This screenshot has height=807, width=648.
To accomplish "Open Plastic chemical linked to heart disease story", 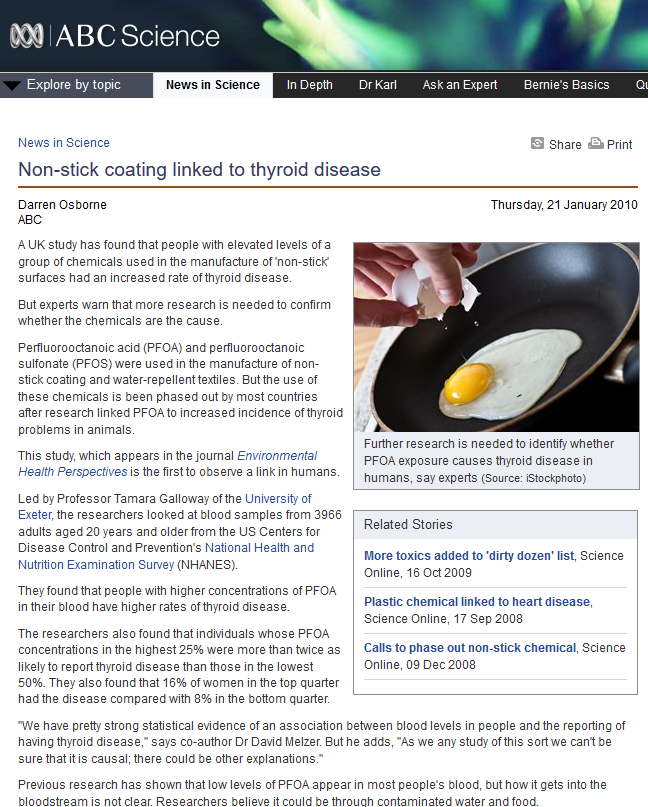I will pyautogui.click(x=477, y=602).
